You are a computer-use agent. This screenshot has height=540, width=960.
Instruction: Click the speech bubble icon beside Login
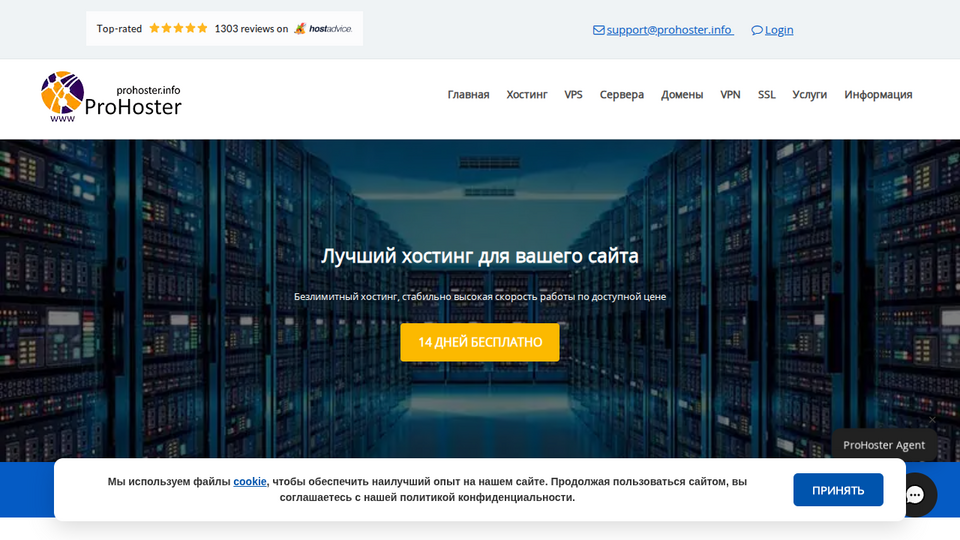pyautogui.click(x=757, y=30)
